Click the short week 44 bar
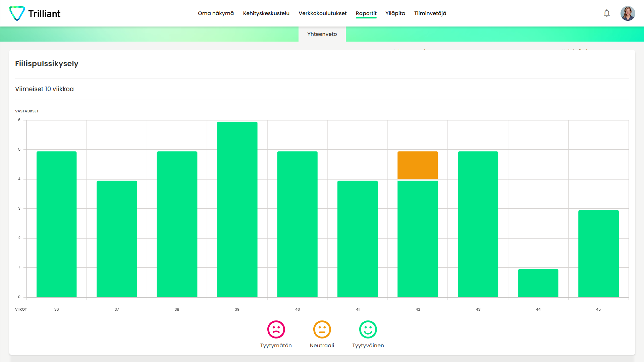Image resolution: width=644 pixels, height=362 pixels. [x=538, y=283]
